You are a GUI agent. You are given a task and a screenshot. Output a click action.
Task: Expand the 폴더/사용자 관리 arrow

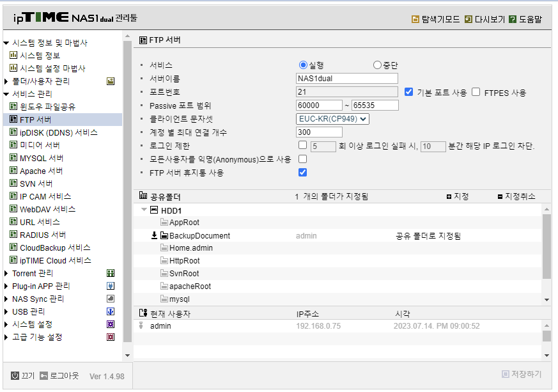(x=6, y=81)
